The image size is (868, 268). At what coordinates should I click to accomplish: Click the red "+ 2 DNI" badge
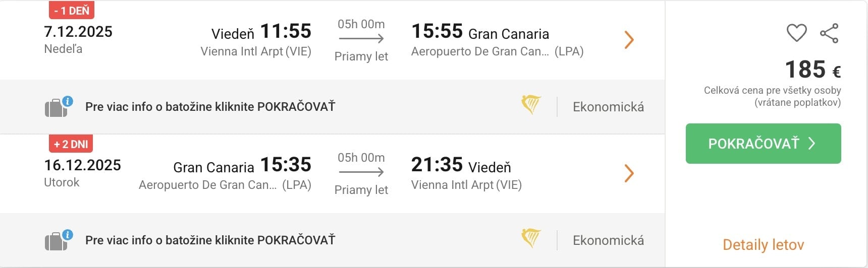71,144
